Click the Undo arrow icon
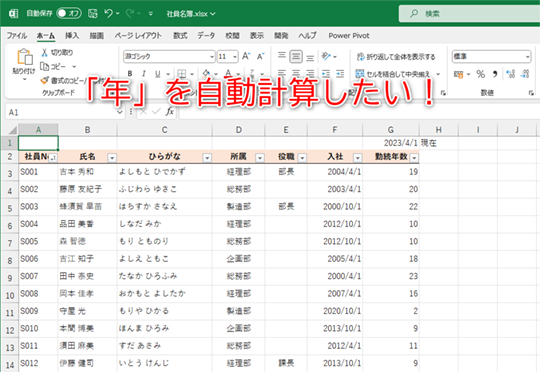This screenshot has height=372, width=540. [x=108, y=13]
